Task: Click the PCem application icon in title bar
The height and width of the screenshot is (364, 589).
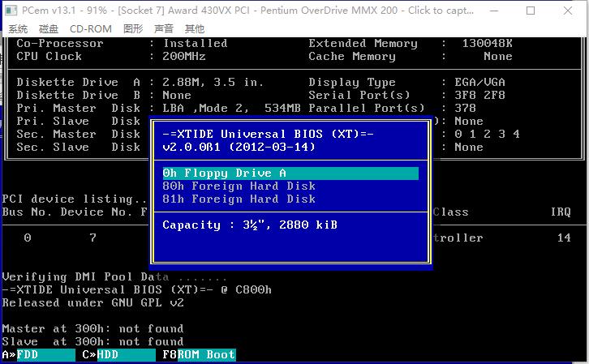Action: point(11,10)
